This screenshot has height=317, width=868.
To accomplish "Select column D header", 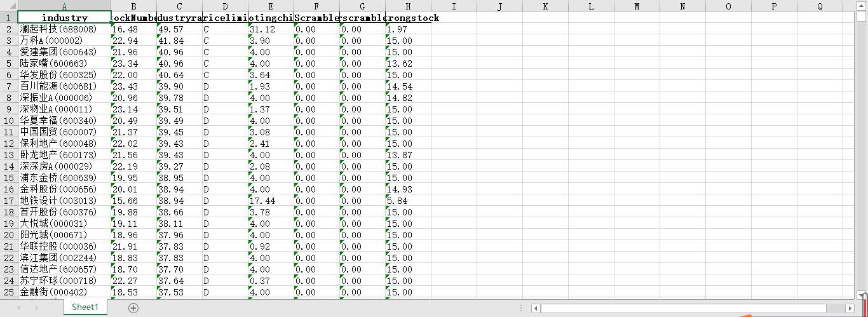I will point(225,6).
